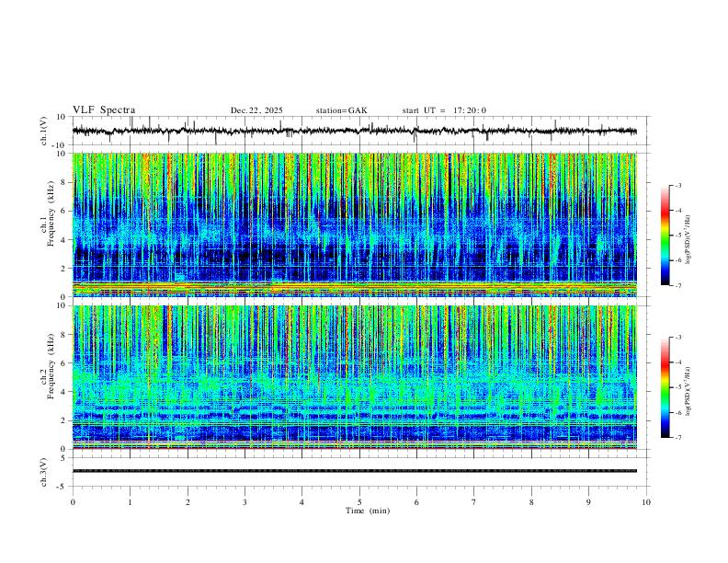Click the "VLF Spectra" plot title
The width and height of the screenshot is (728, 563).
(104, 110)
